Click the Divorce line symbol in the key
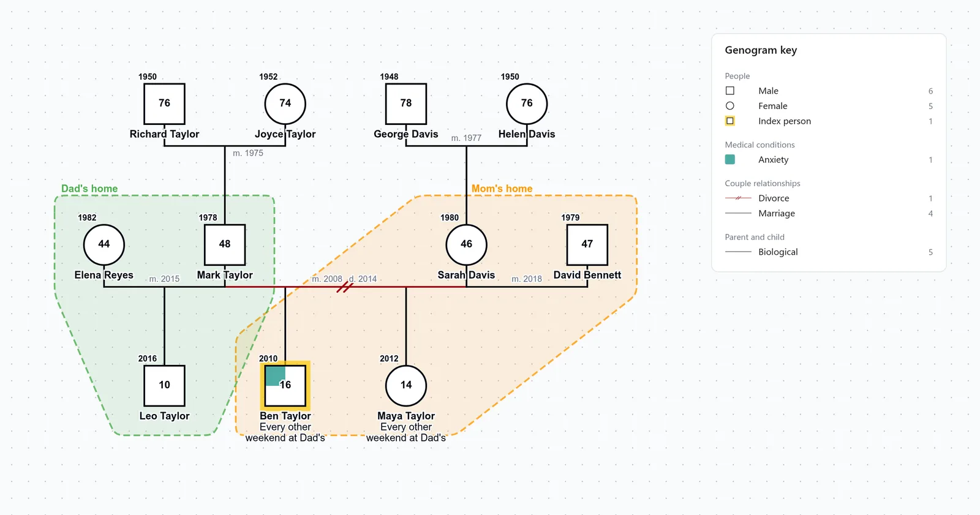The image size is (980, 515). pyautogui.click(x=738, y=198)
